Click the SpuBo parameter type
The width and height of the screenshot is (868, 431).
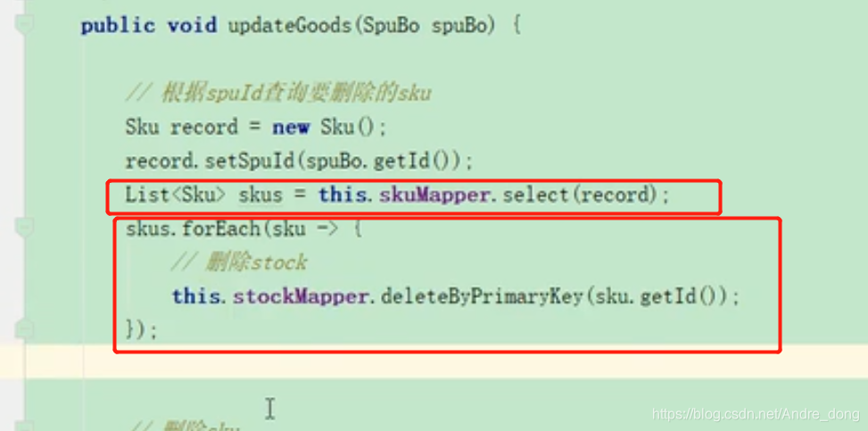391,26
